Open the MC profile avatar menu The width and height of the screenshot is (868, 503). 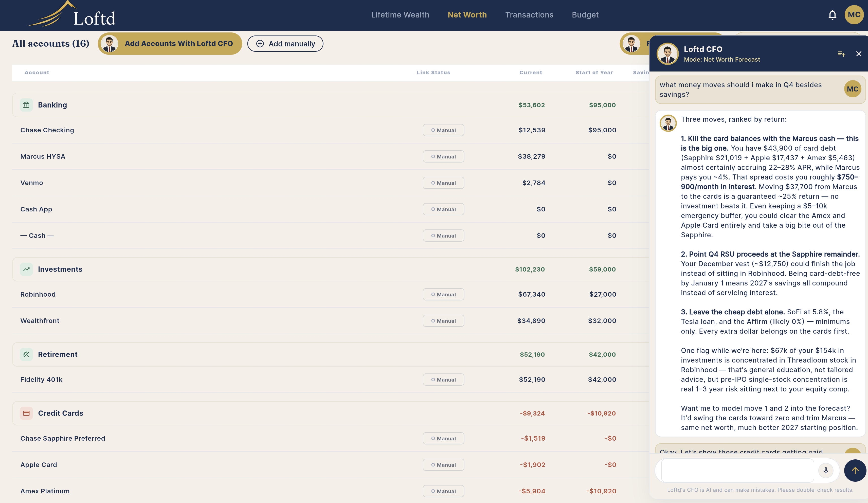854,15
